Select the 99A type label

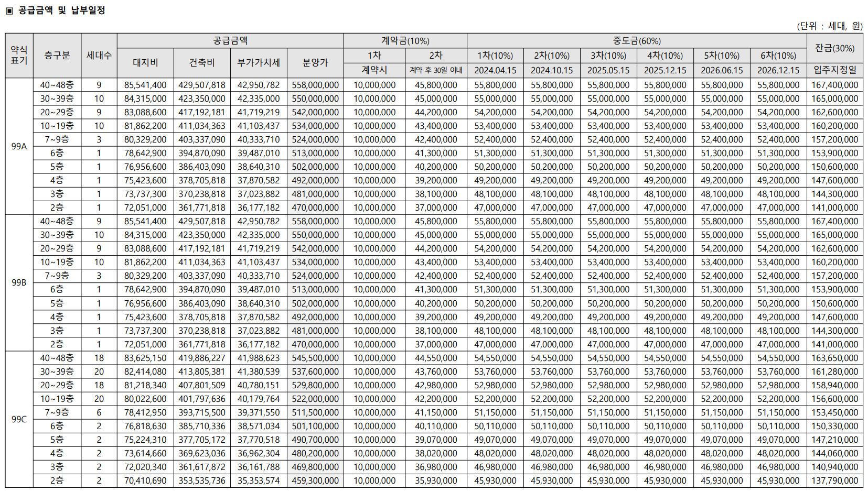coord(19,146)
